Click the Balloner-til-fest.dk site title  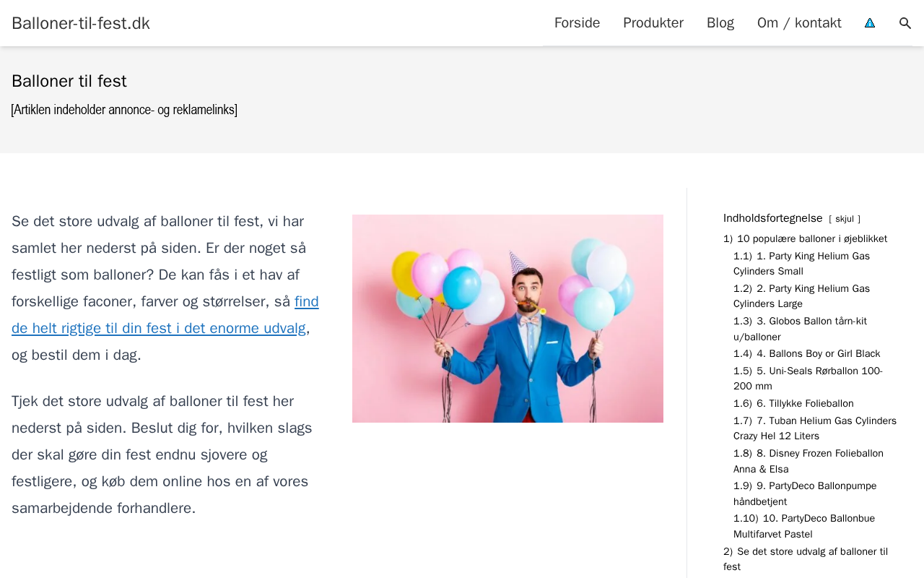point(81,23)
